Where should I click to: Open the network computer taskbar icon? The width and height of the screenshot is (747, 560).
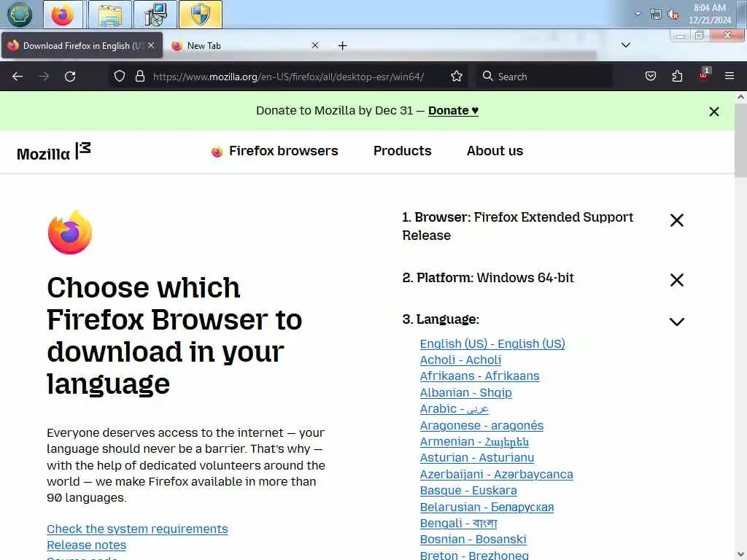pos(155,15)
